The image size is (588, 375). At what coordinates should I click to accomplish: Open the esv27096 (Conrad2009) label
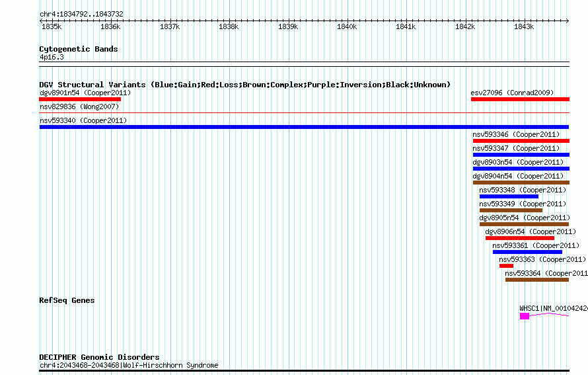click(x=512, y=93)
